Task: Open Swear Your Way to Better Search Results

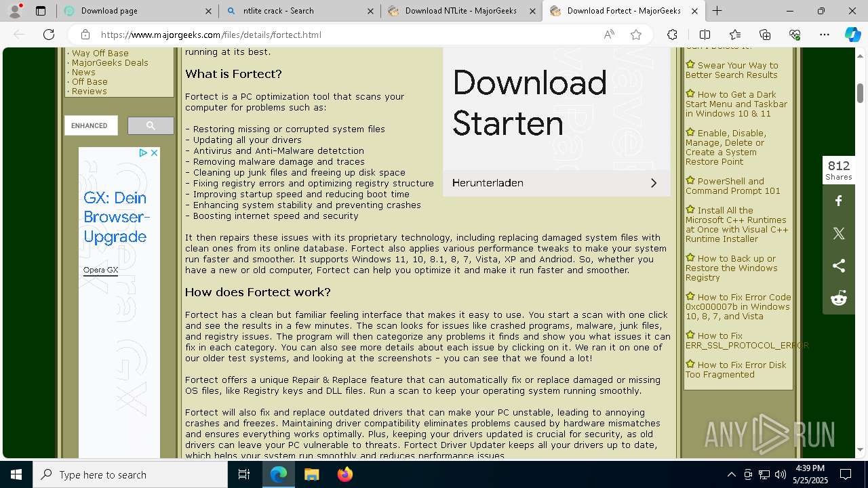Action: pyautogui.click(x=732, y=70)
